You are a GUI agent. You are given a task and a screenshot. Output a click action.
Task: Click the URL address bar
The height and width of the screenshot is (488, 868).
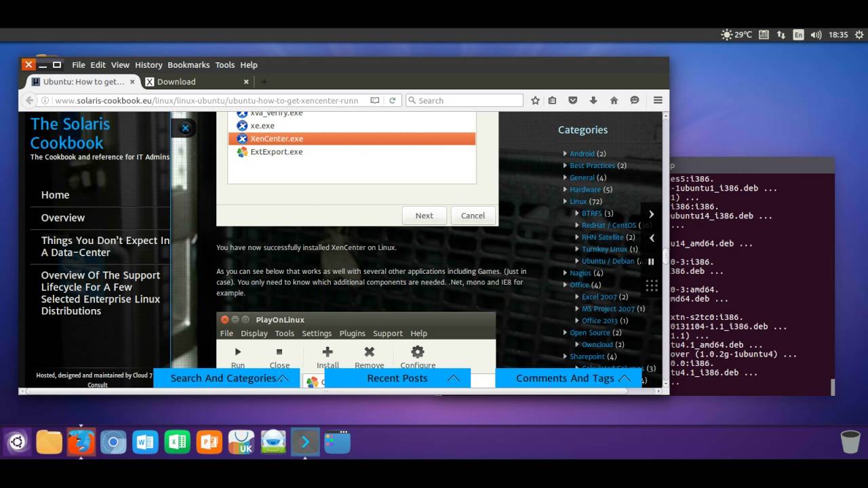point(207,100)
